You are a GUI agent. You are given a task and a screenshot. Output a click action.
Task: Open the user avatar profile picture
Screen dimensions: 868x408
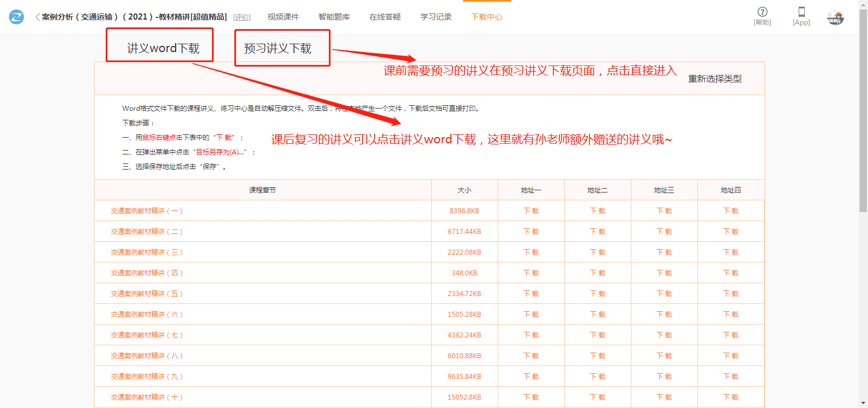click(x=836, y=17)
